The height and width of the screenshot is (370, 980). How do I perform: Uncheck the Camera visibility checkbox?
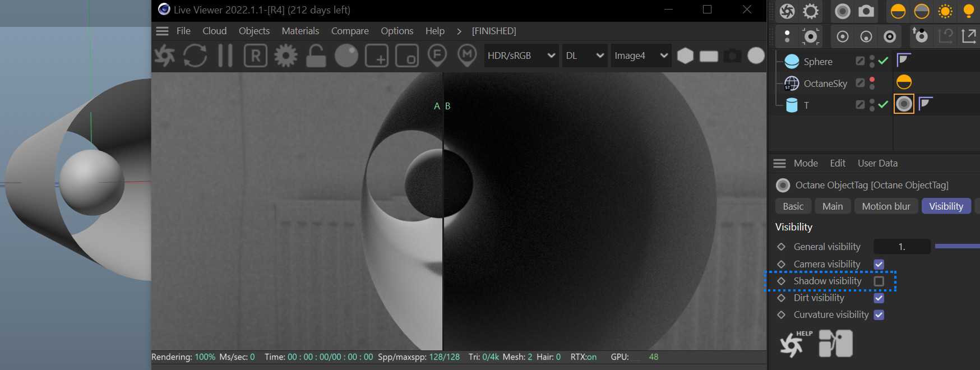pyautogui.click(x=879, y=264)
